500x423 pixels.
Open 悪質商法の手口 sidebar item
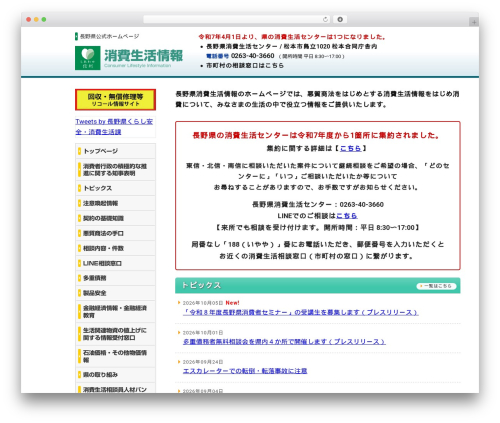[115, 233]
